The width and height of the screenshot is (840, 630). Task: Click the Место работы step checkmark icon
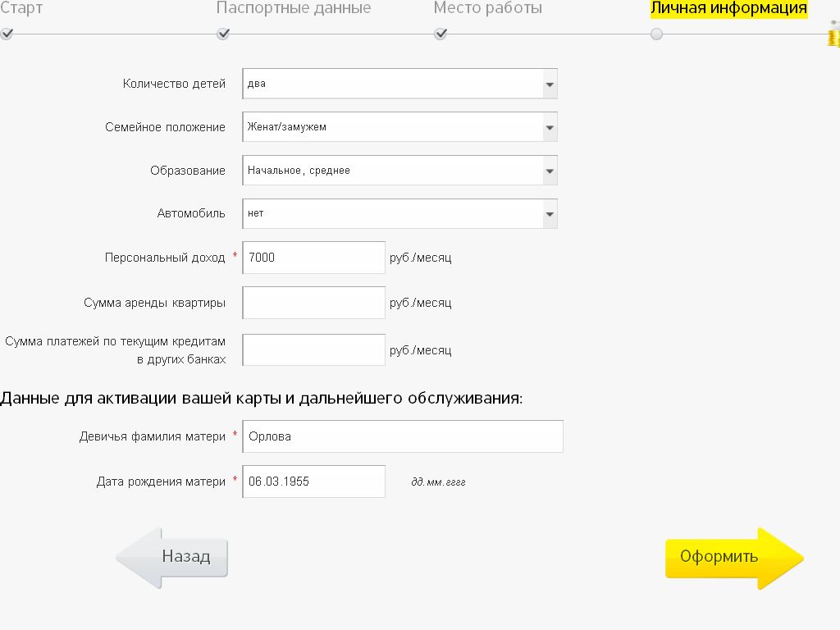pyautogui.click(x=441, y=34)
